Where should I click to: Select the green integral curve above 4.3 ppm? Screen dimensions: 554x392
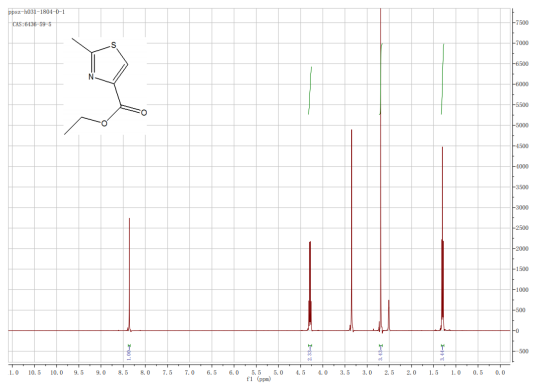(310, 90)
